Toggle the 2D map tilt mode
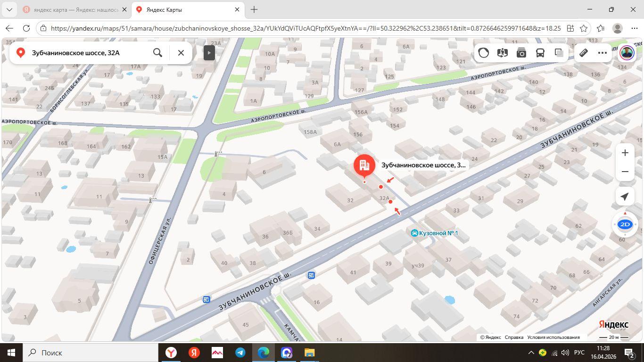This screenshot has width=644, height=362. point(625,224)
